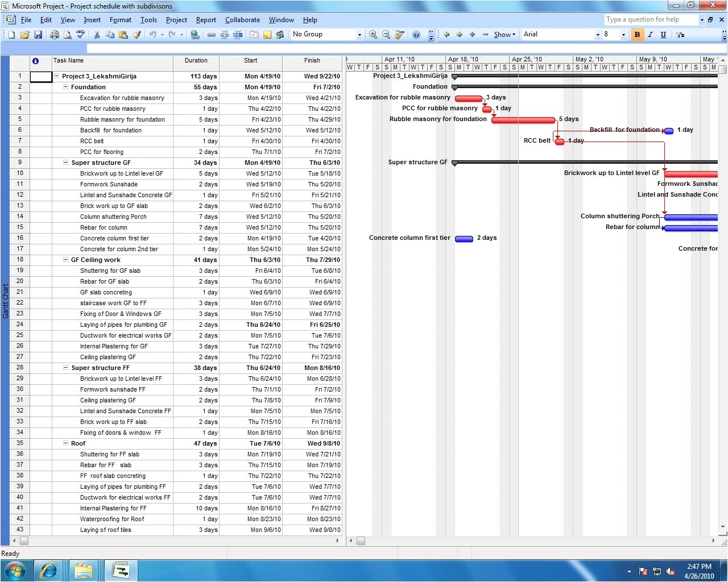Zoom in on the Gantt chart timescale
Screen dimensions: 728x582
point(373,35)
